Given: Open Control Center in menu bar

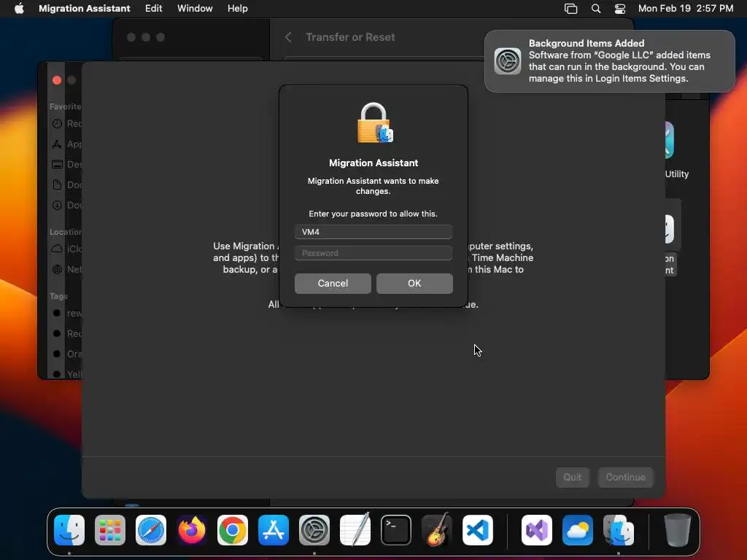Looking at the screenshot, I should (x=620, y=9).
